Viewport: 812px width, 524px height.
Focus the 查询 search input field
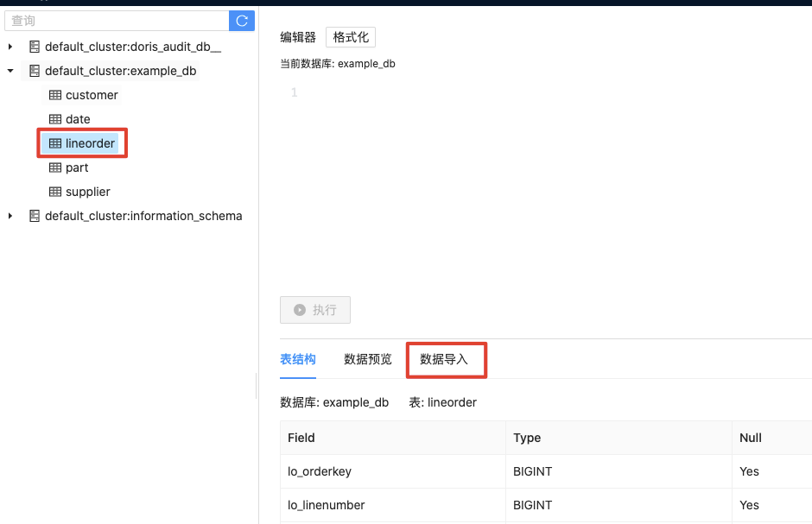(117, 21)
